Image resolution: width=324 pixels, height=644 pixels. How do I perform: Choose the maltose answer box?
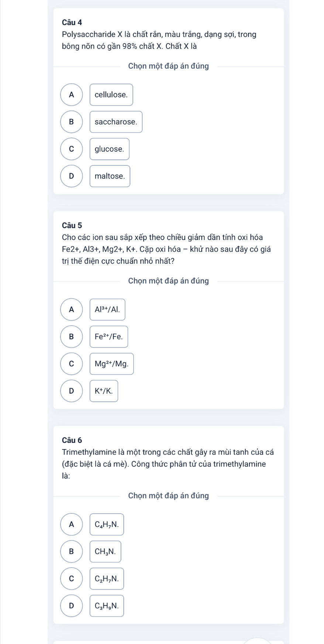pyautogui.click(x=110, y=176)
